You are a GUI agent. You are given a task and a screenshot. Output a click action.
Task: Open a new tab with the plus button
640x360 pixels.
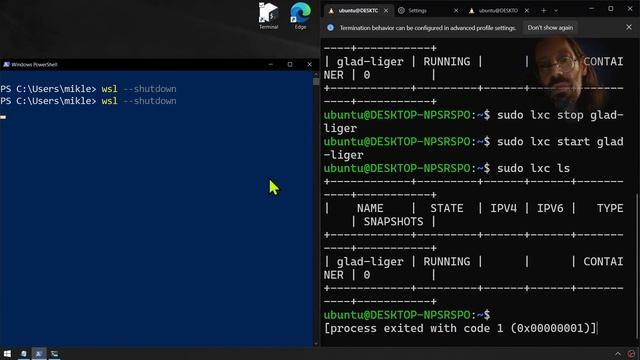(543, 11)
